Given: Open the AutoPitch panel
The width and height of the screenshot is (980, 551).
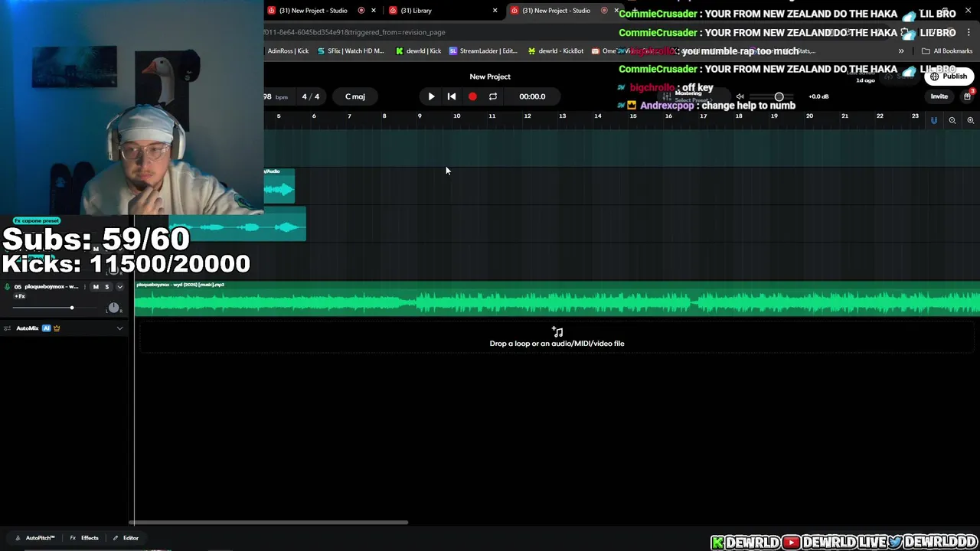Looking at the screenshot, I should point(35,538).
